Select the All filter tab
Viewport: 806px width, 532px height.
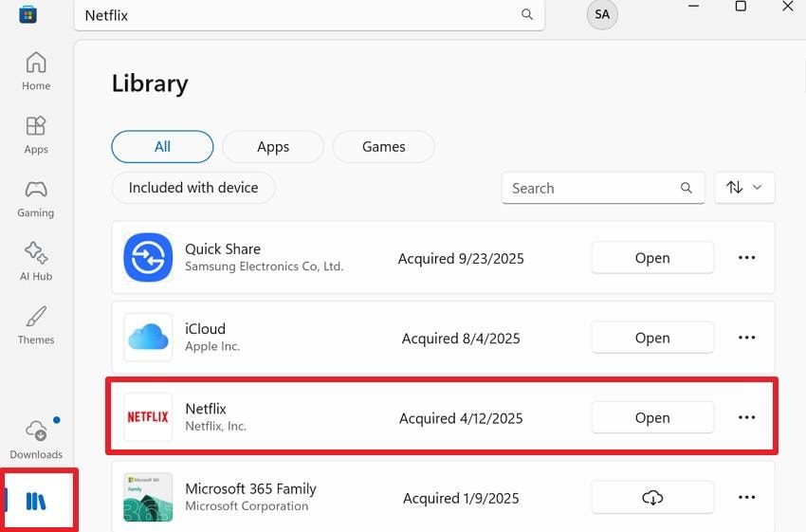pos(162,146)
